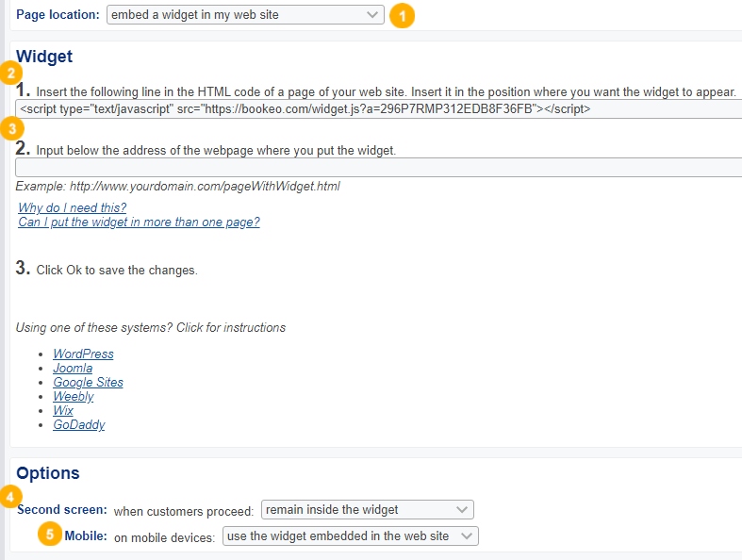Click the webpage address input field
The image size is (742, 560).
(377, 168)
